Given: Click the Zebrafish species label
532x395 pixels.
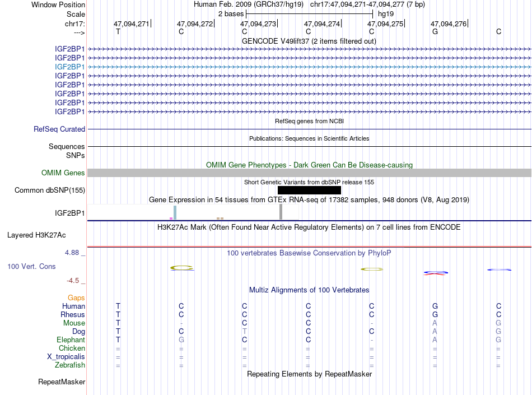Looking at the screenshot, I should point(70,365).
